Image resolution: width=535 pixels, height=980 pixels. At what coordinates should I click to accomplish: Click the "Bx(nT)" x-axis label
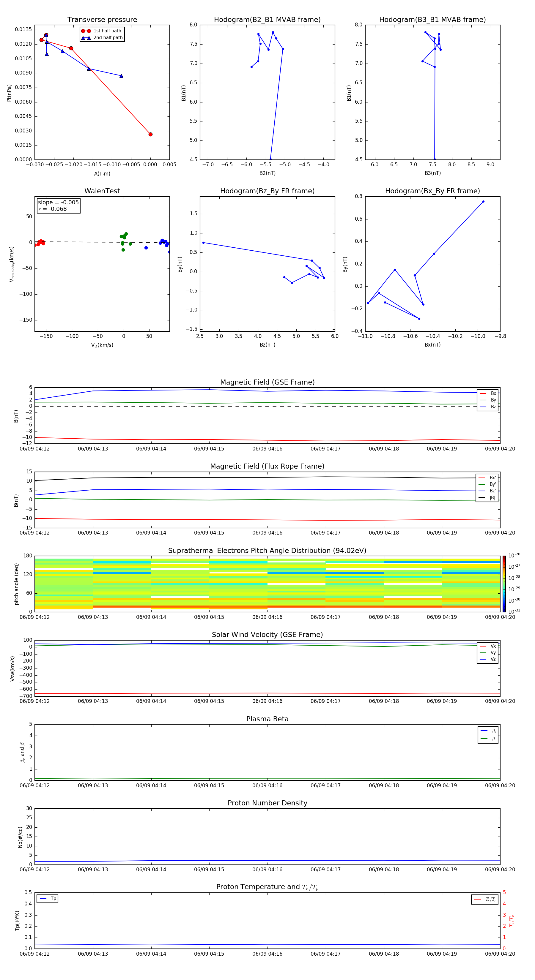point(432,345)
